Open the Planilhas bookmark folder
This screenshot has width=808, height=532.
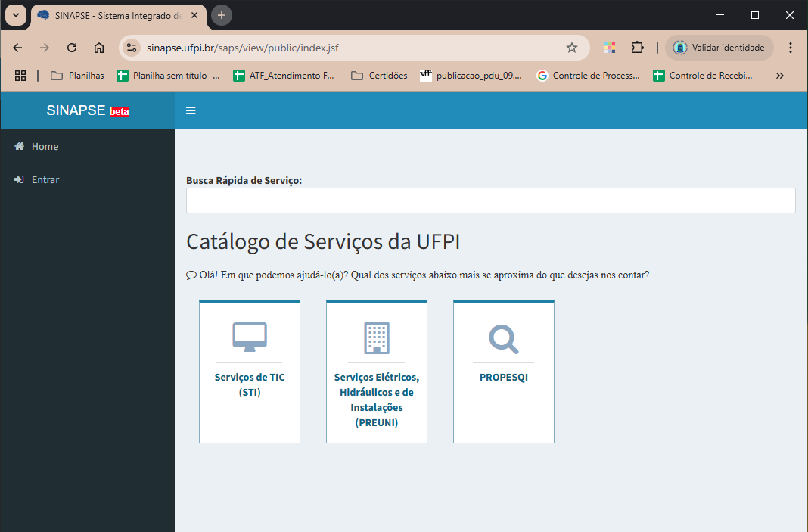[77, 76]
